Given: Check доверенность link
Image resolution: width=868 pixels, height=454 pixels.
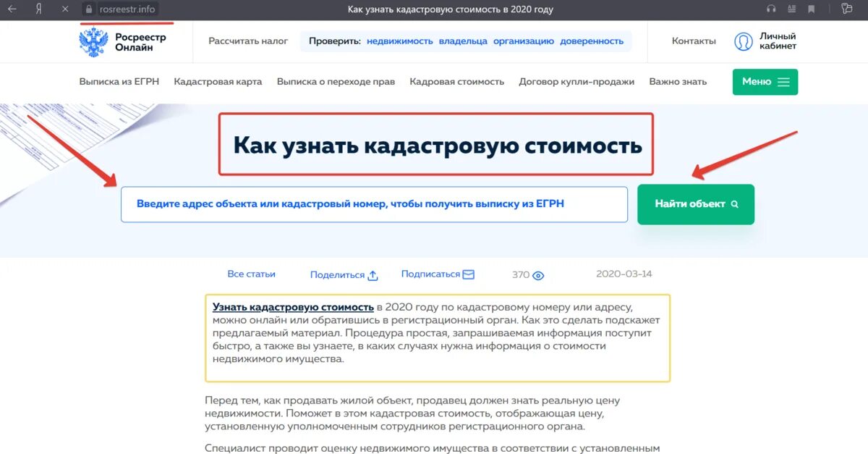Looking at the screenshot, I should click(592, 41).
